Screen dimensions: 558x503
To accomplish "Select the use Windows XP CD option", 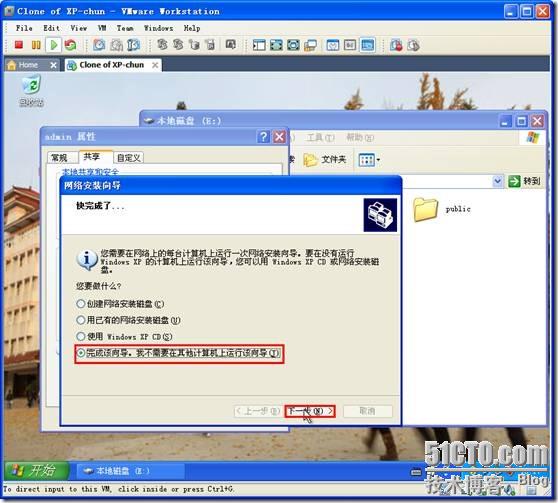I will coord(124,337).
